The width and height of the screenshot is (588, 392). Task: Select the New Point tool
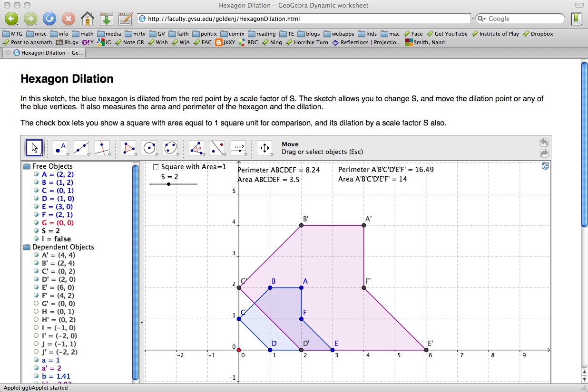(60, 147)
